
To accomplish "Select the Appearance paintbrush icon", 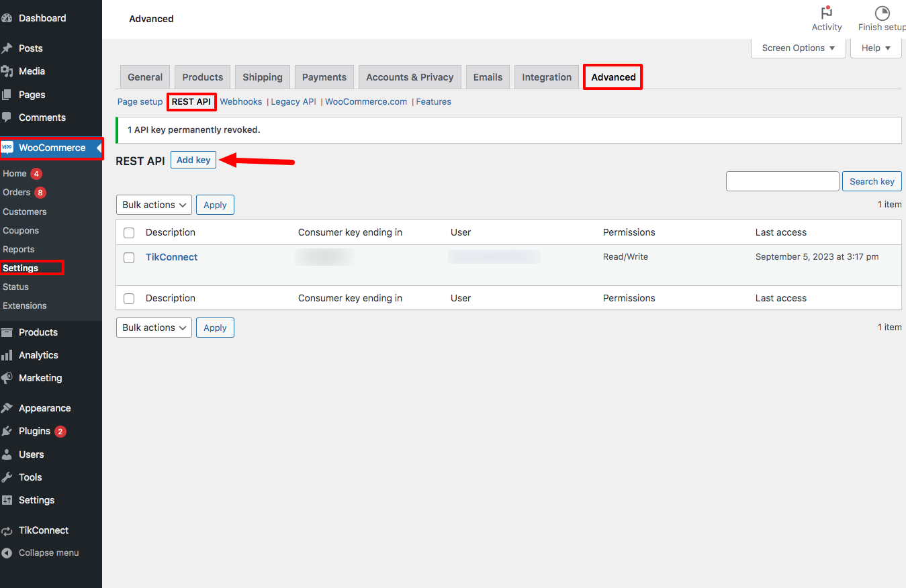I will coord(7,408).
